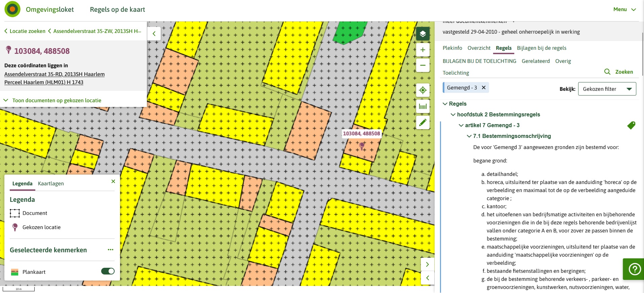Click the Plankaart legend icon
The height and width of the screenshot is (293, 644).
[x=14, y=272]
